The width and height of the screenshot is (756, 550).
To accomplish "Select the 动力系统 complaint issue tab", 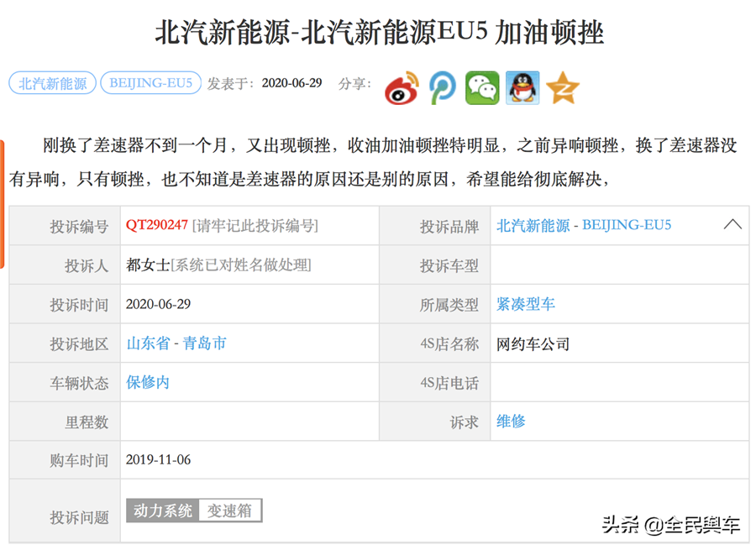I will point(163,510).
